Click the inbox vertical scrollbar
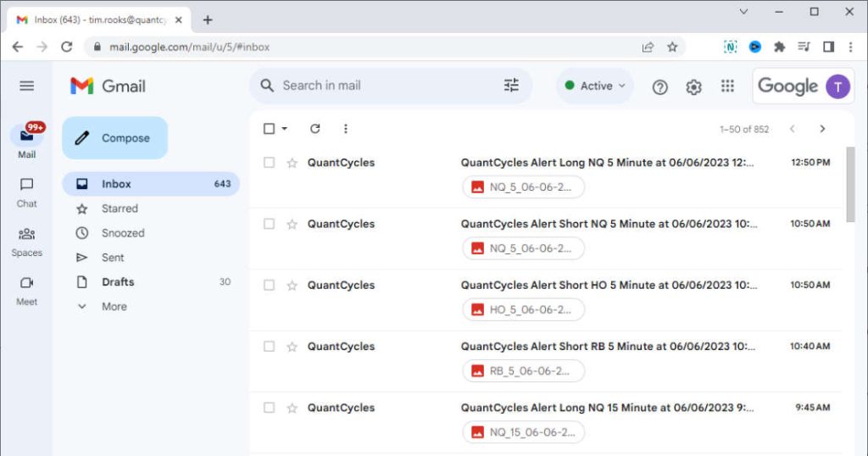The height and width of the screenshot is (456, 868). [851, 184]
